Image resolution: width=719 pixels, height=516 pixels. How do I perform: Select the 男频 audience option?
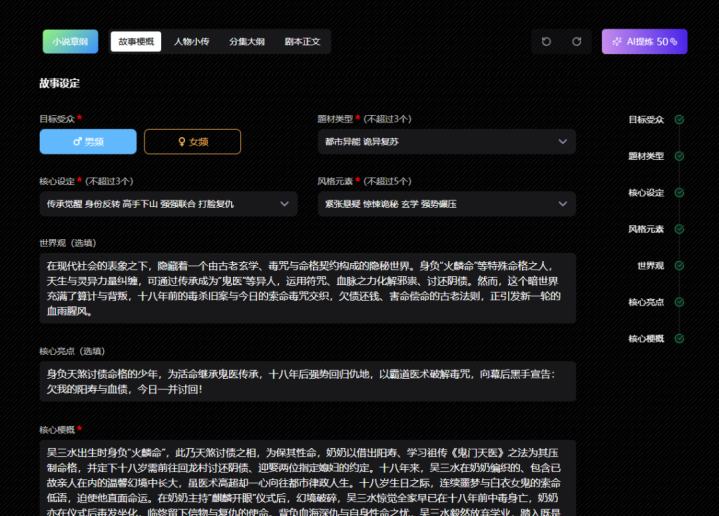pos(88,142)
